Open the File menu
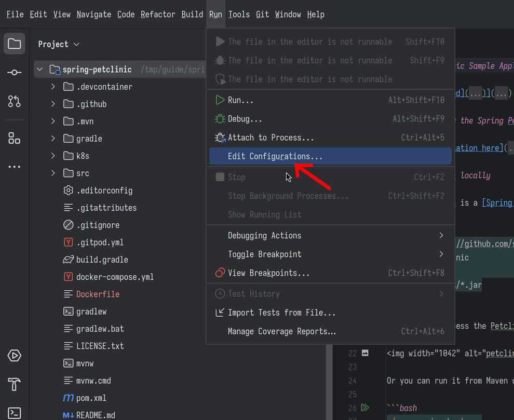Viewport: 514px width, 420px height. coord(15,15)
